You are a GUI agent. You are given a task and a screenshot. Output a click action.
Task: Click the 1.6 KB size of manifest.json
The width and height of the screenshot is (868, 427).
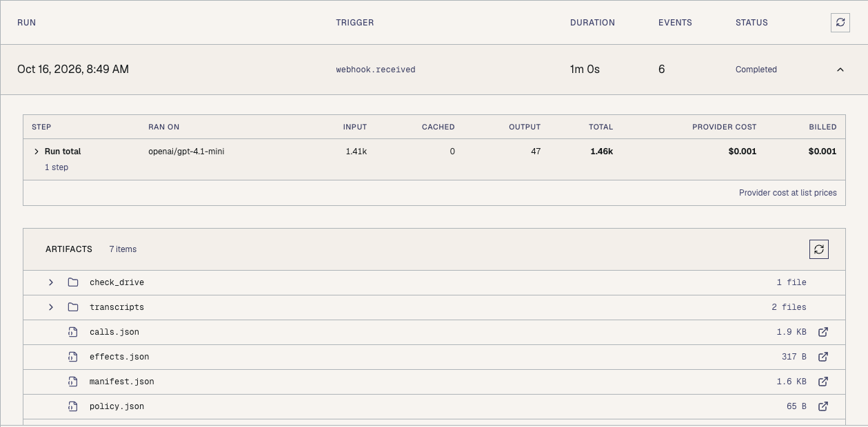tap(791, 382)
